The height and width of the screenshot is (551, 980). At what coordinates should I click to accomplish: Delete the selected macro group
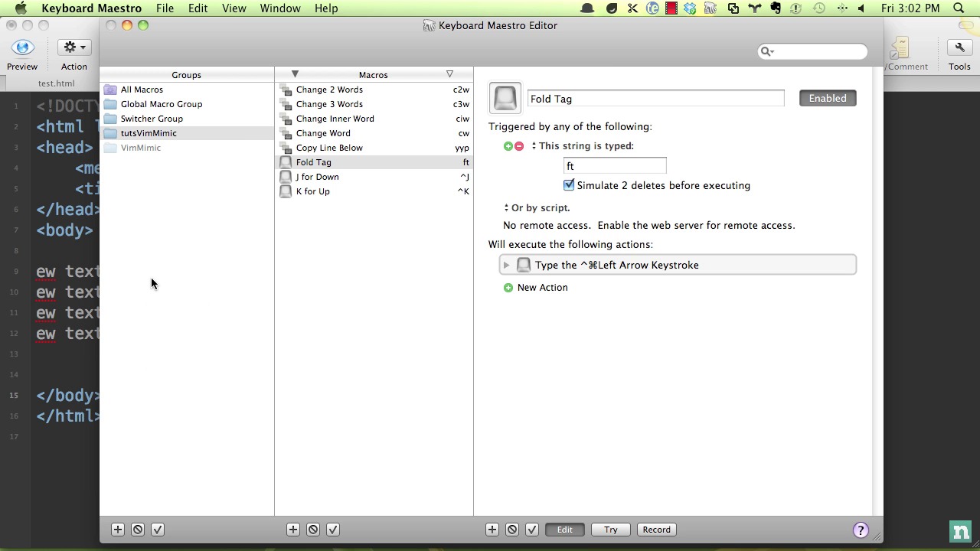coord(138,530)
